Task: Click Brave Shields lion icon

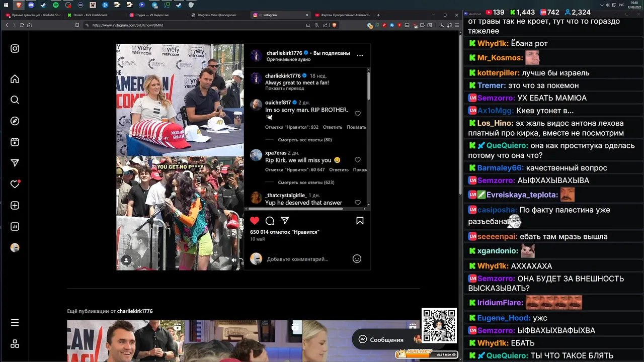Action: (x=334, y=25)
